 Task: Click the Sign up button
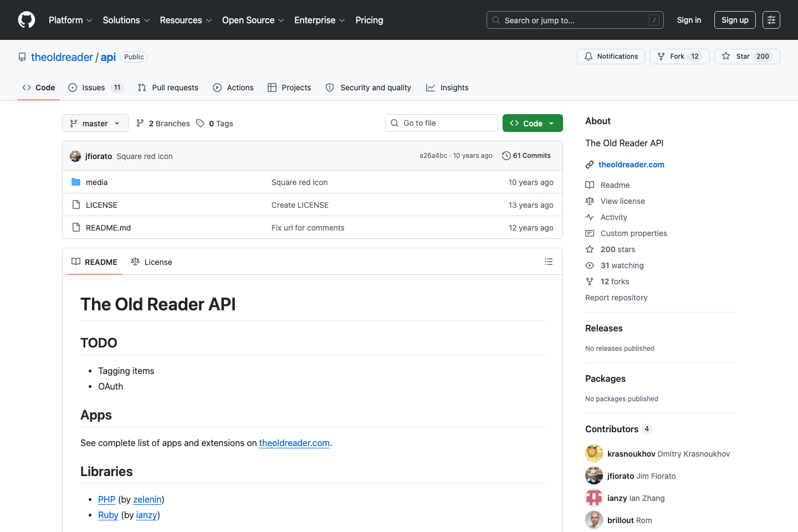click(x=735, y=20)
